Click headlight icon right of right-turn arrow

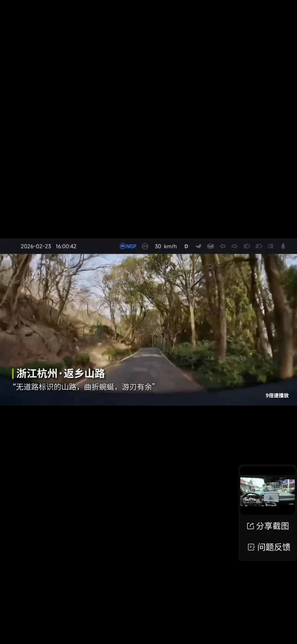tap(247, 246)
